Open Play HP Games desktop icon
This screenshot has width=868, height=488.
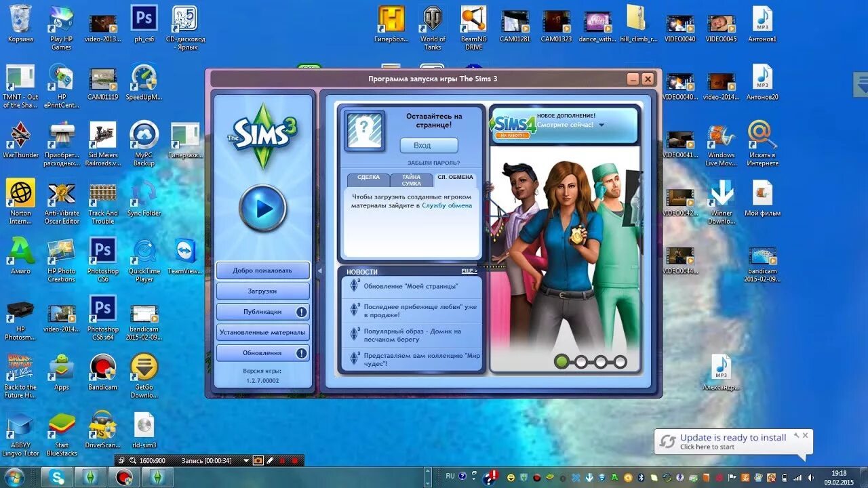61,27
